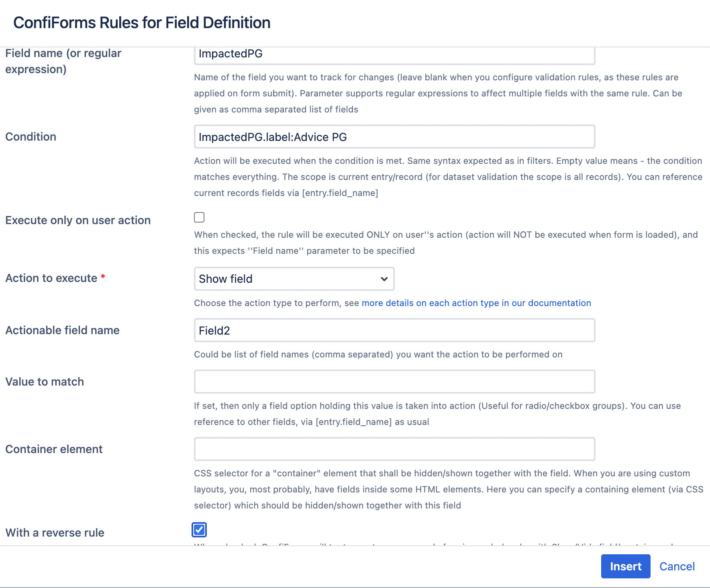
Task: Click the Actionable field name box showing Field2
Action: [394, 330]
